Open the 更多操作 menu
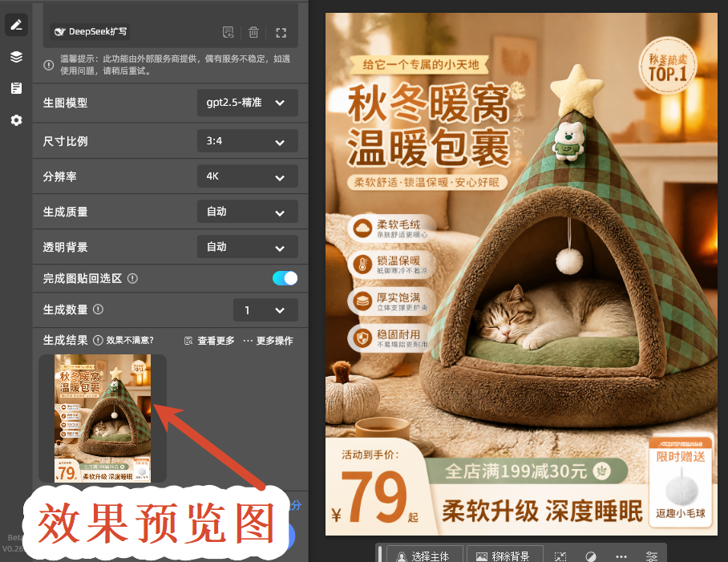Viewport: 728px width, 562px height. [x=268, y=341]
